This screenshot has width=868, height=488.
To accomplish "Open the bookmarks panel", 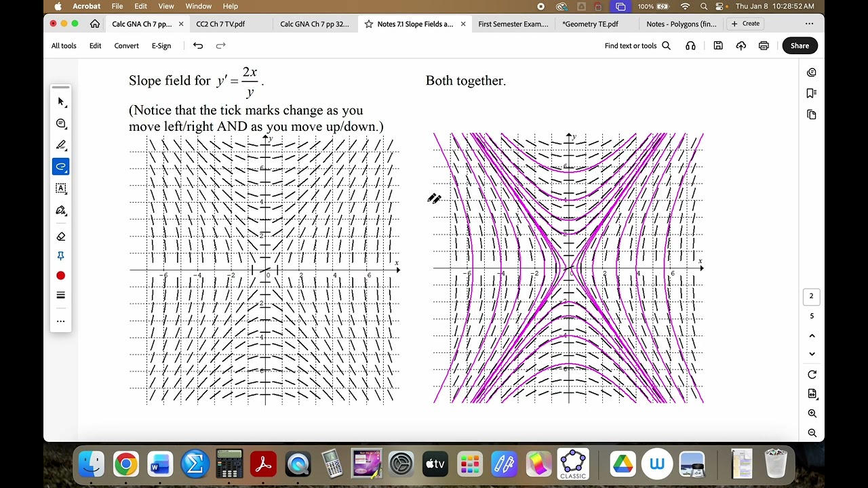I will (812, 94).
